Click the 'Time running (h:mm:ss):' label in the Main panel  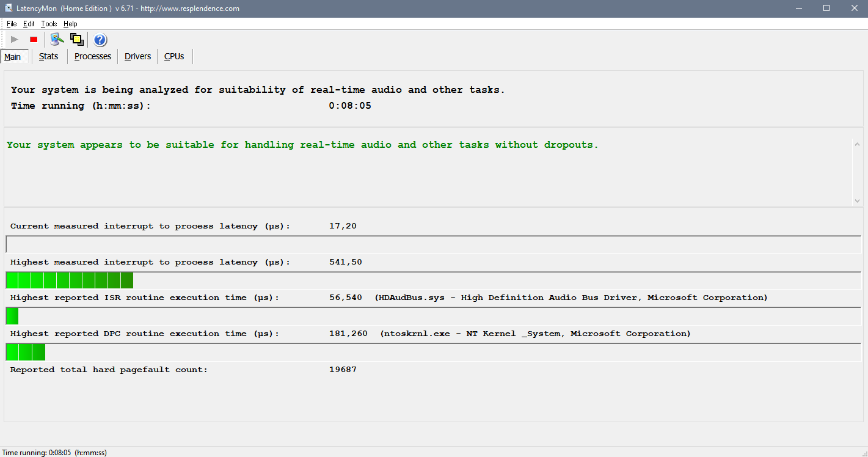click(x=81, y=106)
